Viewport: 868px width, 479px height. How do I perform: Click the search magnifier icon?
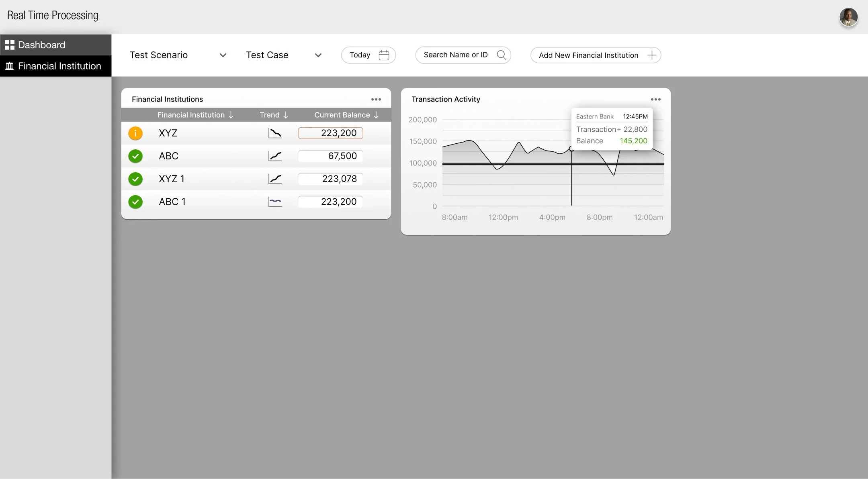[x=501, y=55]
